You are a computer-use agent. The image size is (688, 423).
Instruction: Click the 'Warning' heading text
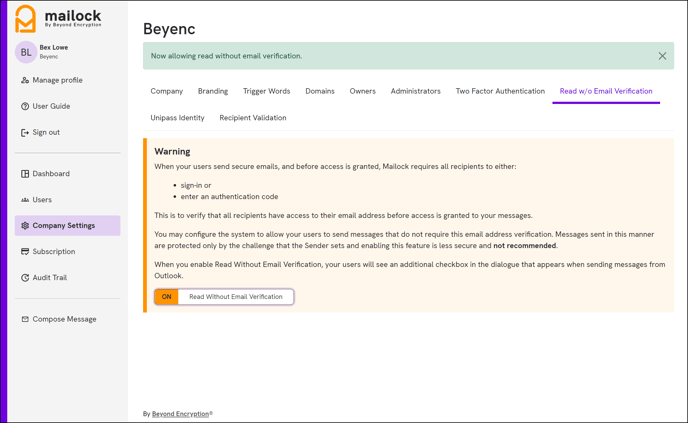(172, 151)
